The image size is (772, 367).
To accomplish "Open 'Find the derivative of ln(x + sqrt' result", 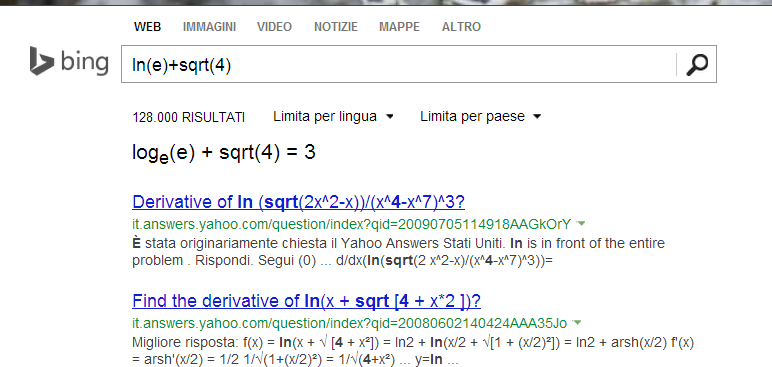I will [306, 301].
